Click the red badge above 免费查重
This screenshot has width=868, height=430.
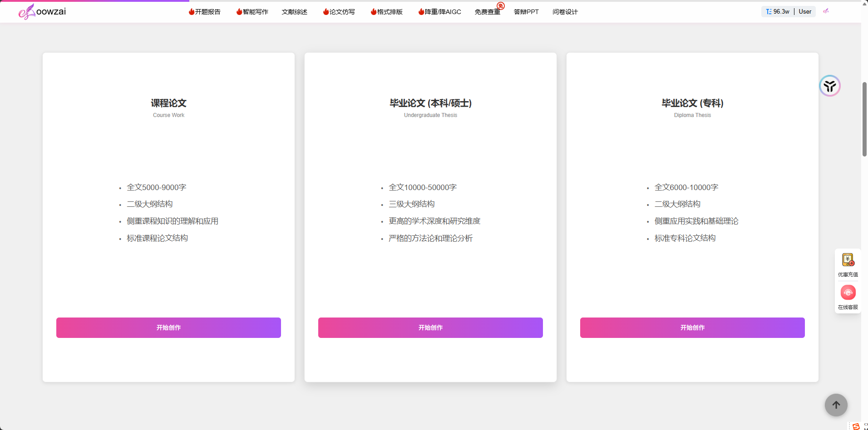click(x=501, y=5)
